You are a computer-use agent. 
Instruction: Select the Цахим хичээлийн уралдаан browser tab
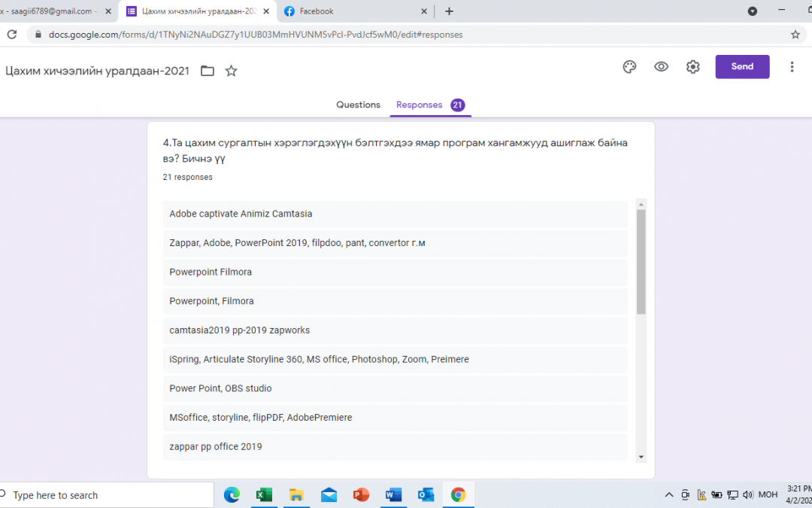(198, 11)
